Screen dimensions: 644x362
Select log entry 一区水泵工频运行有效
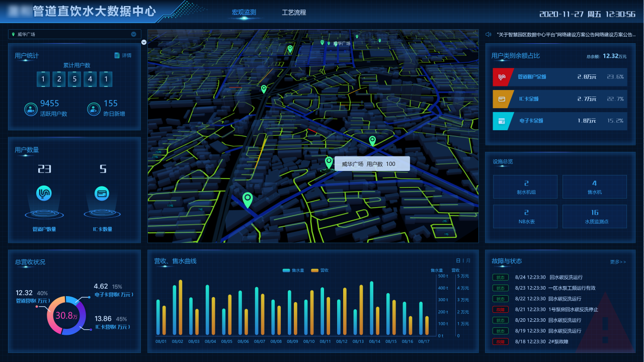(572, 288)
